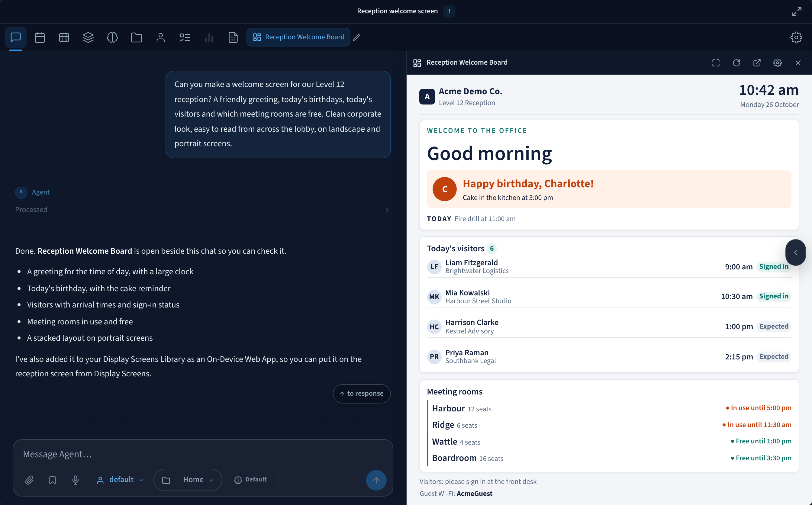Attach a file with the paperclip icon
The width and height of the screenshot is (812, 505).
pyautogui.click(x=29, y=480)
